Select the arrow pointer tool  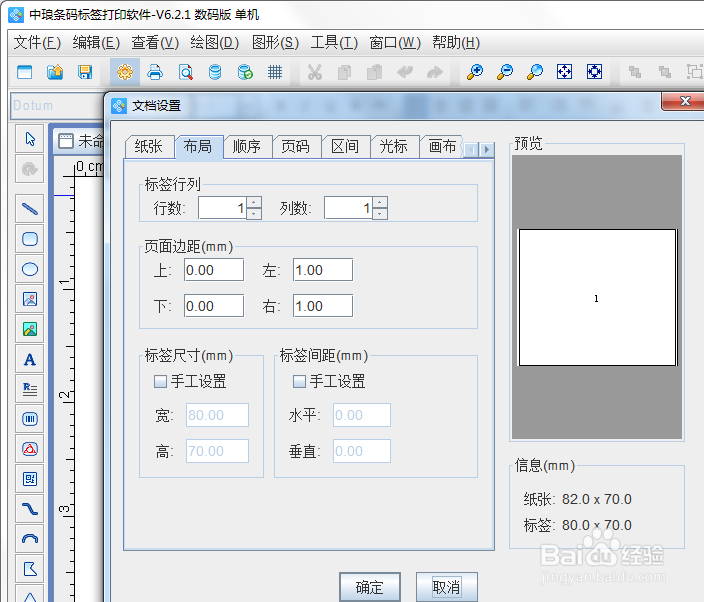[30, 139]
